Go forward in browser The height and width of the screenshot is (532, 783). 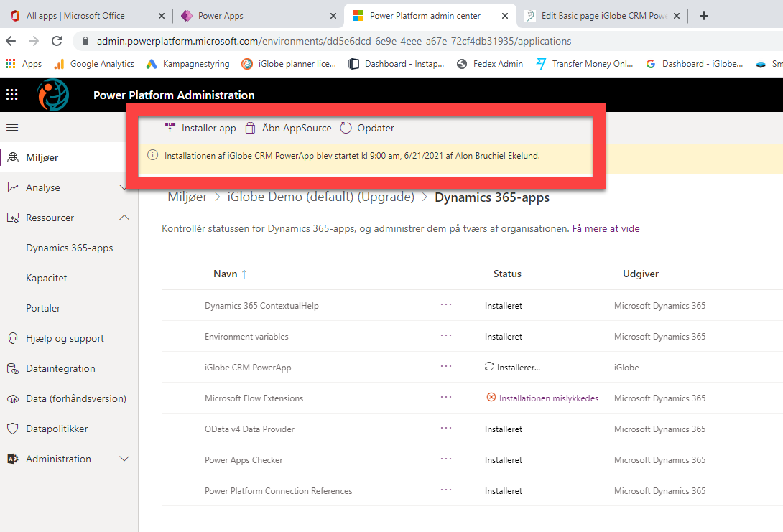[x=34, y=41]
